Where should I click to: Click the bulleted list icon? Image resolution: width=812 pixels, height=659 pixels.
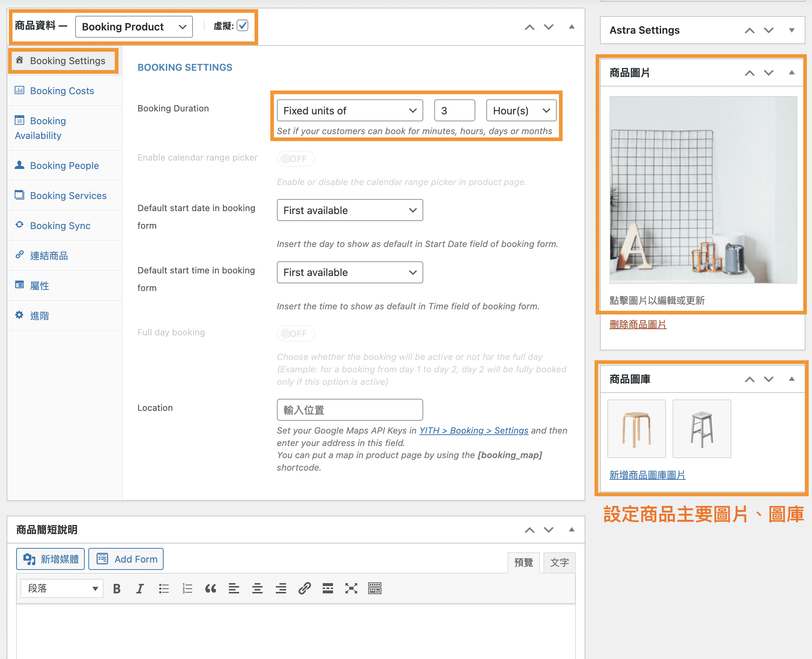pyautogui.click(x=164, y=588)
